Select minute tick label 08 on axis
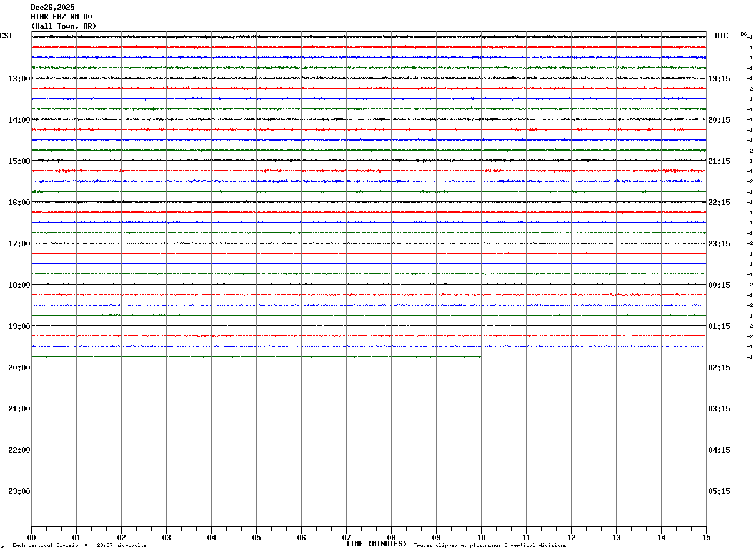Viewport: 756px width, 554px height. 391,538
